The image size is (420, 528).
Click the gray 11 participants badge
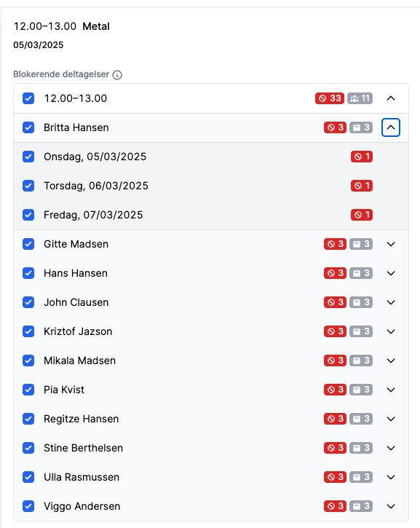pyautogui.click(x=360, y=98)
